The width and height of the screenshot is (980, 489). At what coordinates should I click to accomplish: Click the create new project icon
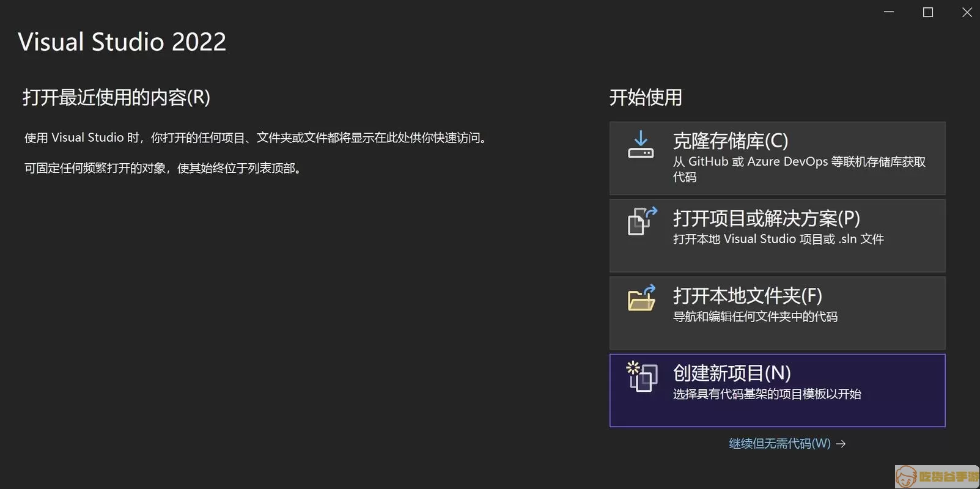click(641, 376)
